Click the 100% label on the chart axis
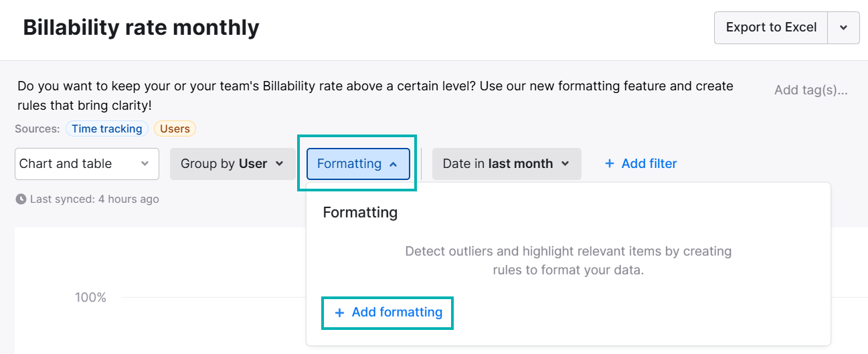 point(90,297)
